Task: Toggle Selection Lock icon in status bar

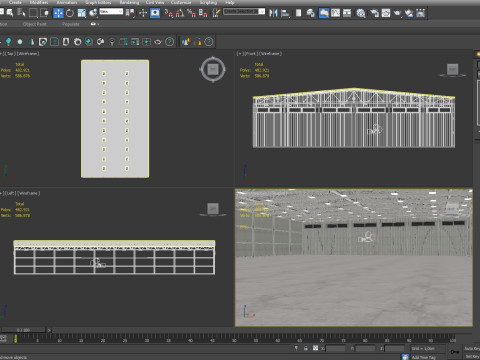Action: [x=306, y=348]
